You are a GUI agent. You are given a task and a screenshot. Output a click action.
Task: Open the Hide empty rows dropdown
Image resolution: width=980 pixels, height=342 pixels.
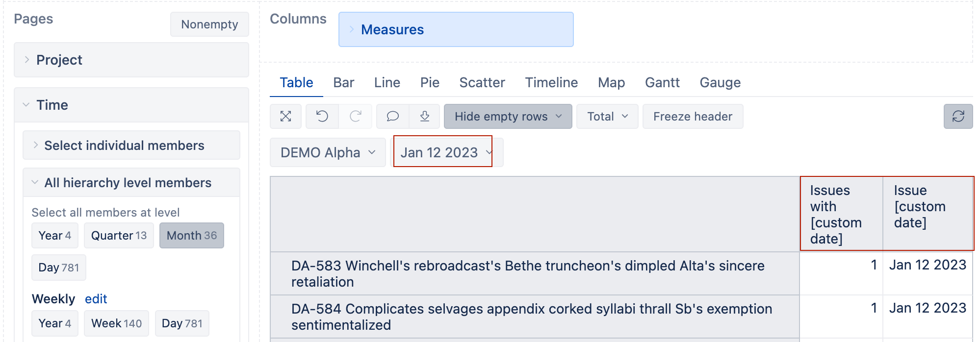(508, 116)
